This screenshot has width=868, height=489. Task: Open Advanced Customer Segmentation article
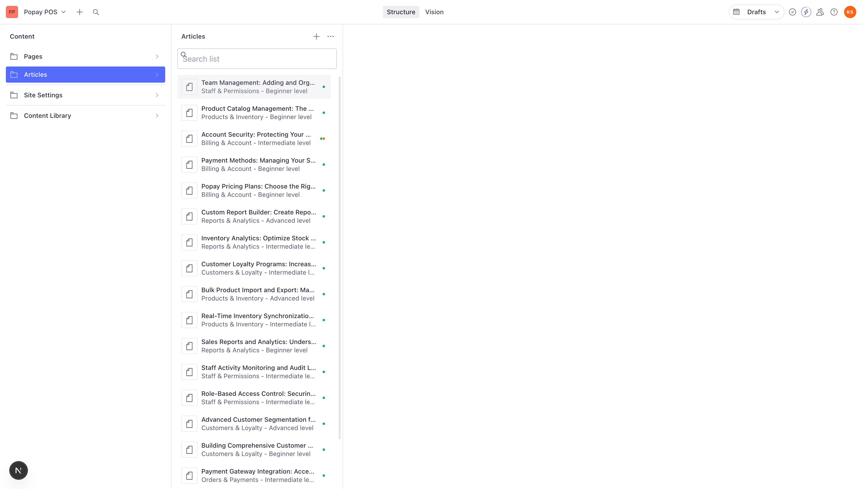[x=254, y=424]
